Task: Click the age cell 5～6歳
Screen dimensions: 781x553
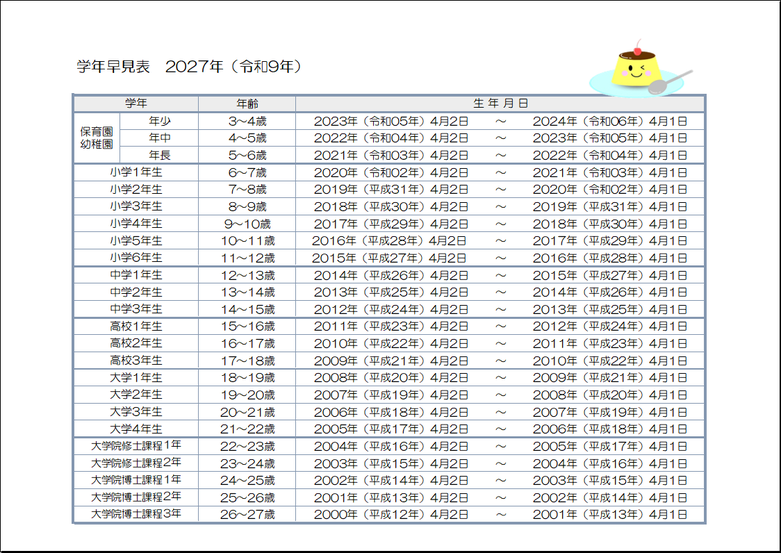Action: [x=247, y=155]
